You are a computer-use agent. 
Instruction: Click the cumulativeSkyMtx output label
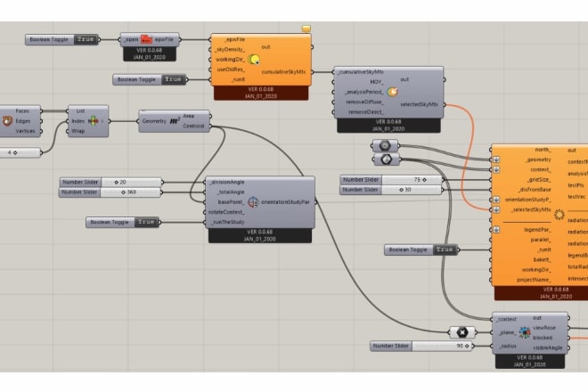tap(284, 72)
